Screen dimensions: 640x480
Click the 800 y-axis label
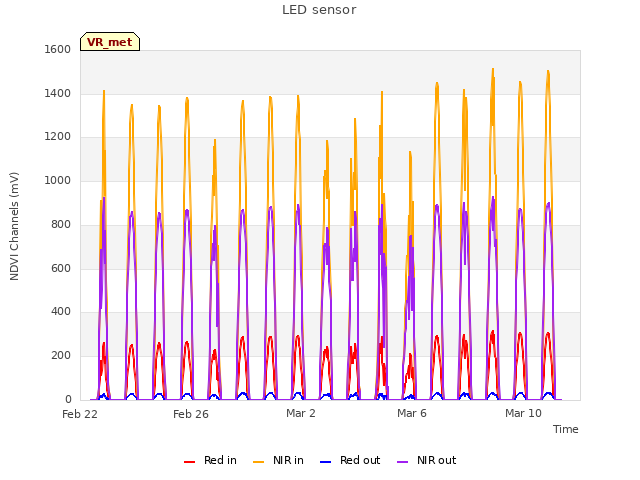click(61, 224)
